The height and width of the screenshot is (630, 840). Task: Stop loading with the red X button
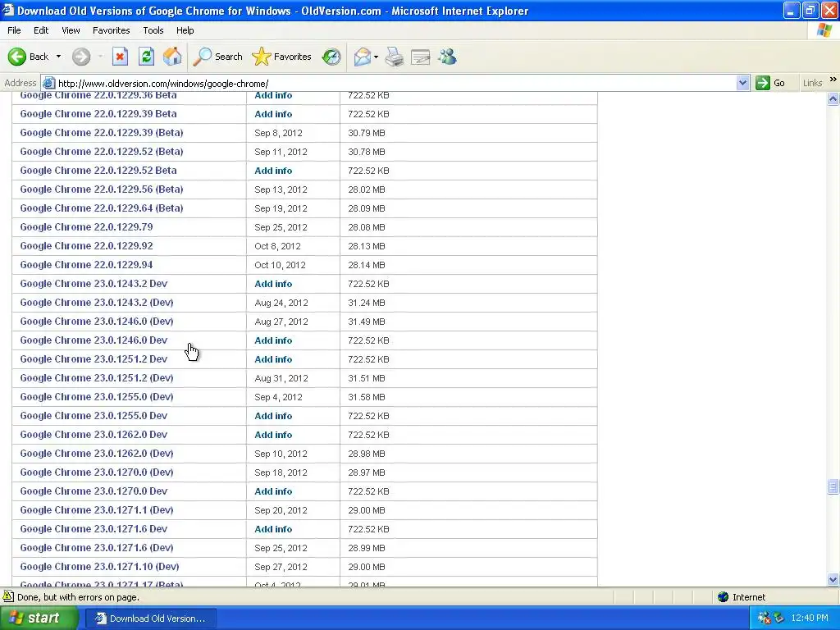pyautogui.click(x=120, y=57)
